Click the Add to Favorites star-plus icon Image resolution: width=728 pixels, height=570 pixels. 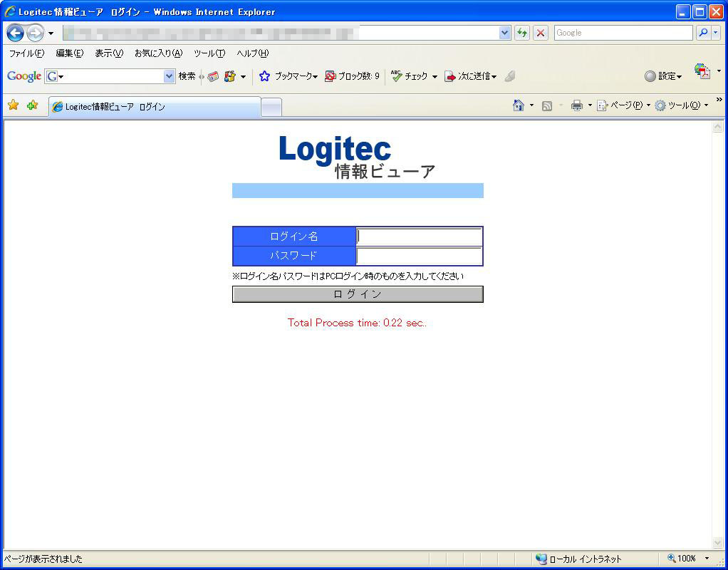click(33, 105)
